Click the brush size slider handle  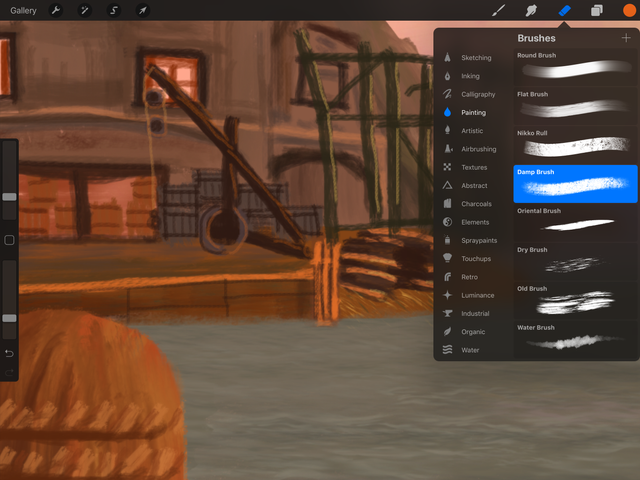9,197
